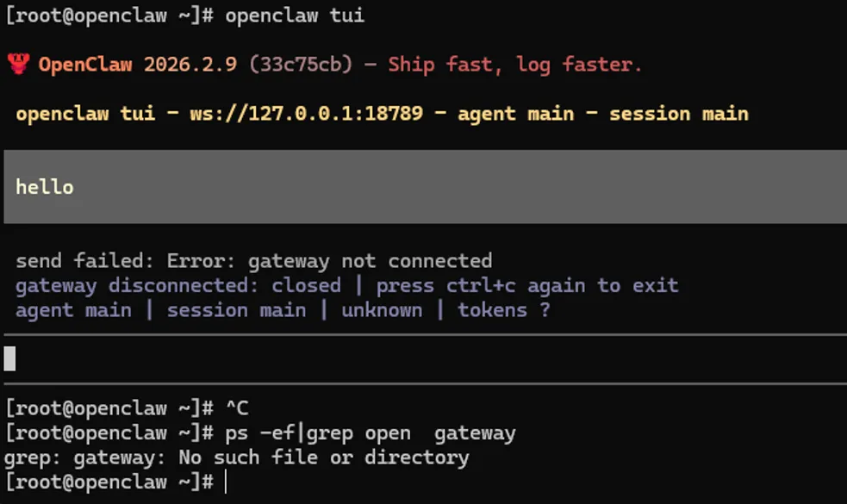This screenshot has width=847, height=504.
Task: Click 'agent main' in the bottom status line
Action: tap(73, 310)
